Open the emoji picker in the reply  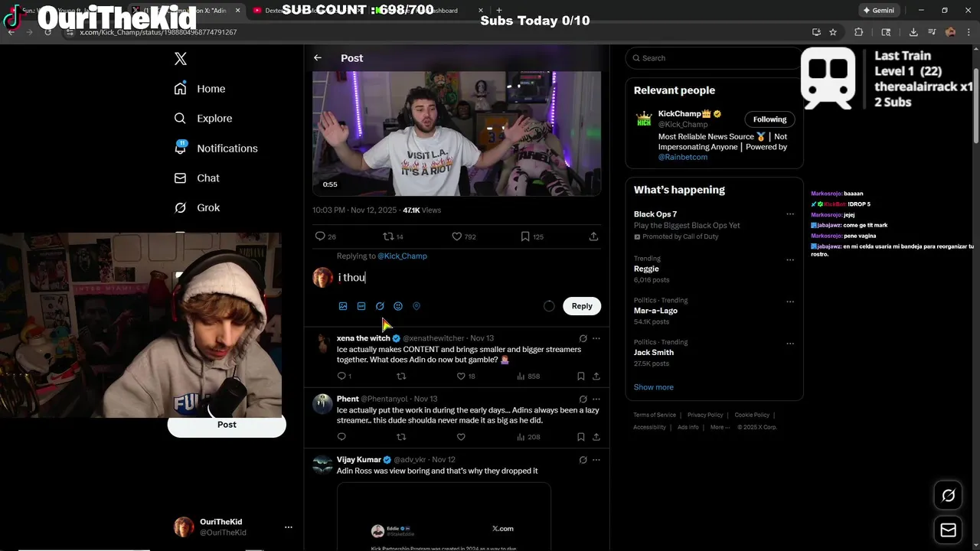click(398, 306)
